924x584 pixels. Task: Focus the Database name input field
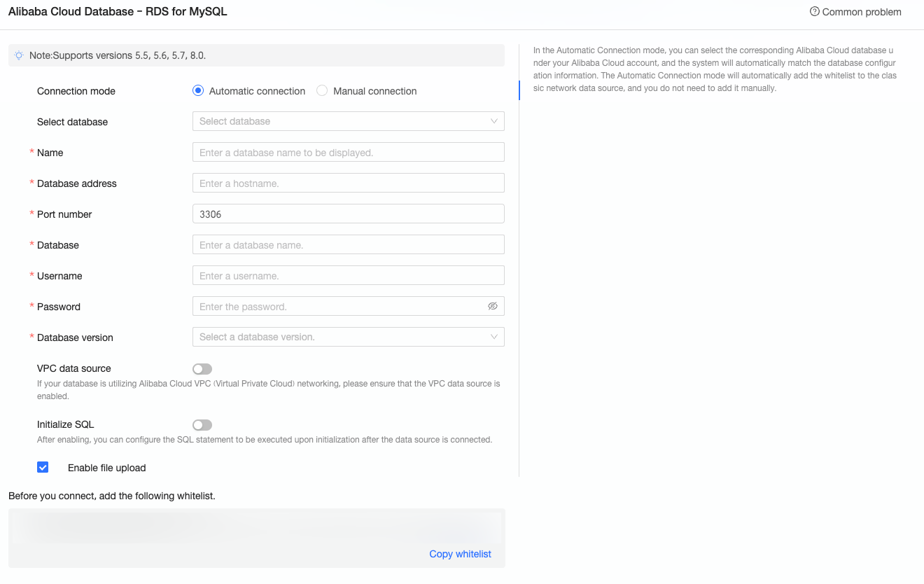pyautogui.click(x=348, y=245)
